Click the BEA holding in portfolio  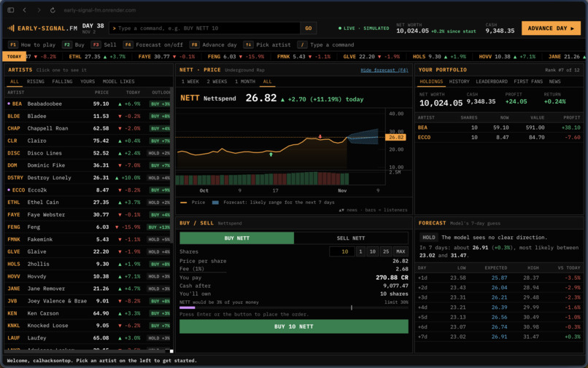click(499, 128)
